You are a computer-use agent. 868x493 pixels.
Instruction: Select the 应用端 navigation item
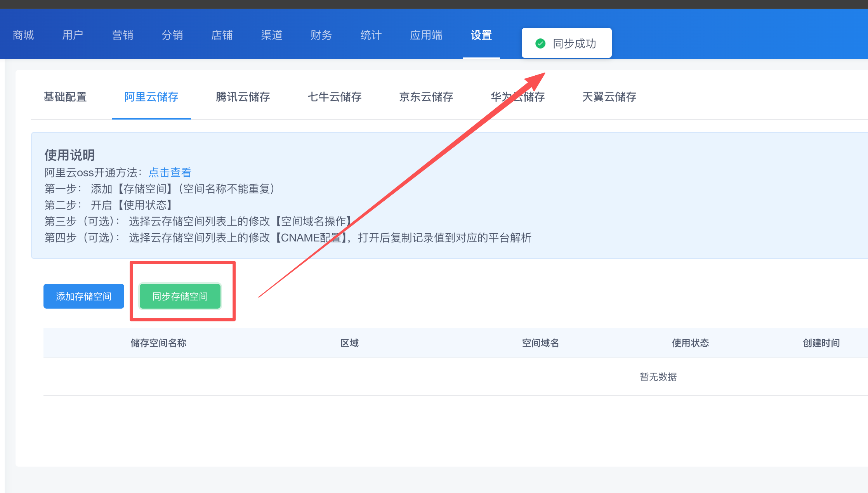click(x=426, y=35)
